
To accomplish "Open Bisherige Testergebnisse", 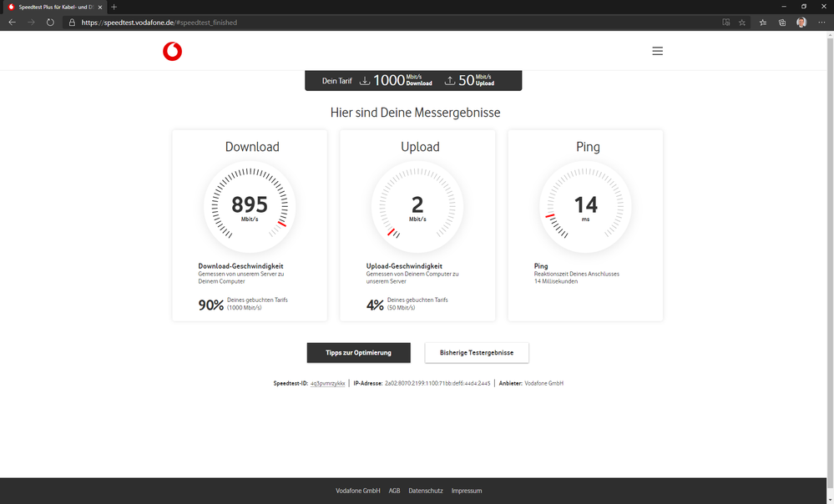I will coord(476,352).
